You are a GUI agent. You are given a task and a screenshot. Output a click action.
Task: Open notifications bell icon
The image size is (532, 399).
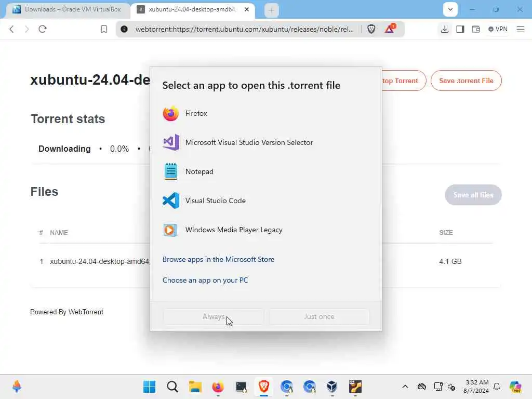pos(497,387)
